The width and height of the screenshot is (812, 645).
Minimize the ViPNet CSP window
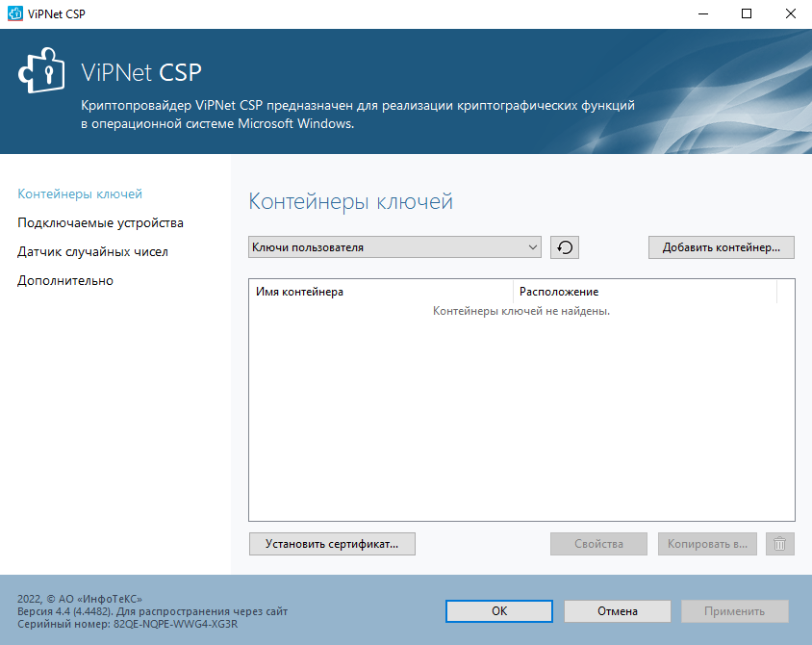702,14
